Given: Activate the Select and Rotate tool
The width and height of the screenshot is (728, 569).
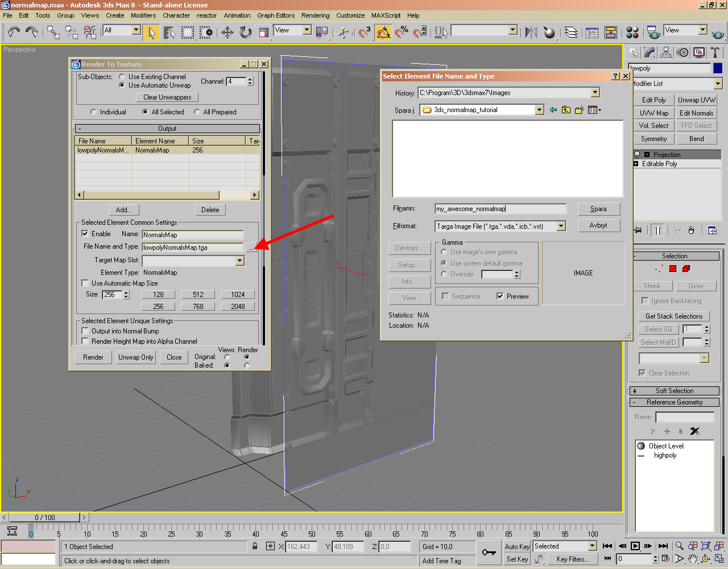Looking at the screenshot, I should [x=245, y=32].
